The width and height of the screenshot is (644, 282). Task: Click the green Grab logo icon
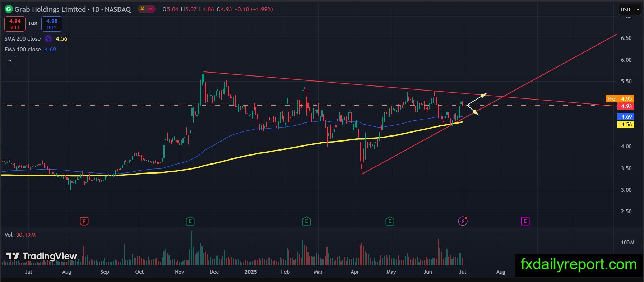pos(8,9)
